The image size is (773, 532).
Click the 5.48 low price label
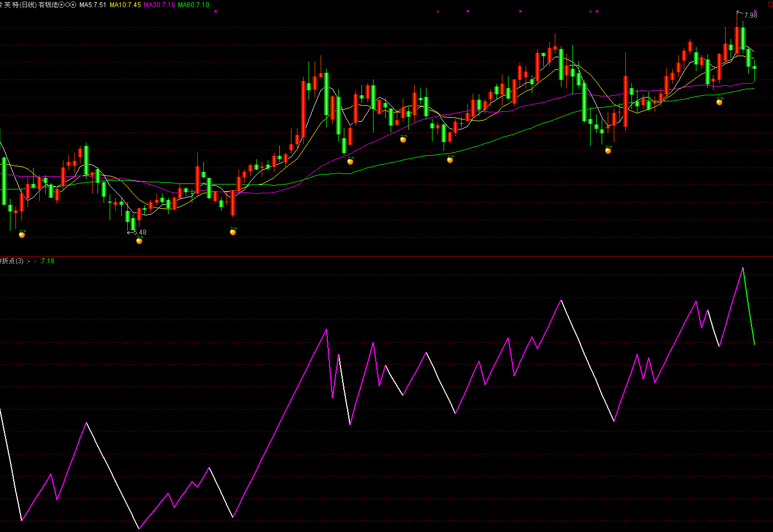click(140, 232)
